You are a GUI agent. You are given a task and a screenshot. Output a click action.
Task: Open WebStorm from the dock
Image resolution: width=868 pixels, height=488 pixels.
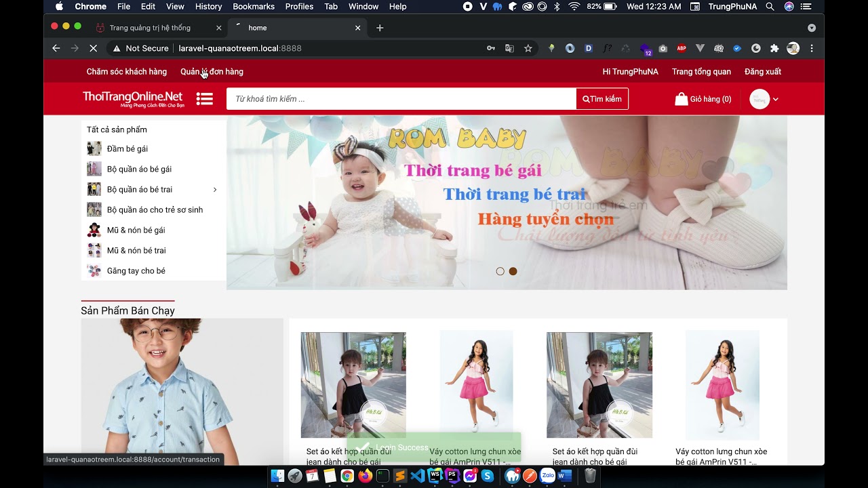point(435,476)
